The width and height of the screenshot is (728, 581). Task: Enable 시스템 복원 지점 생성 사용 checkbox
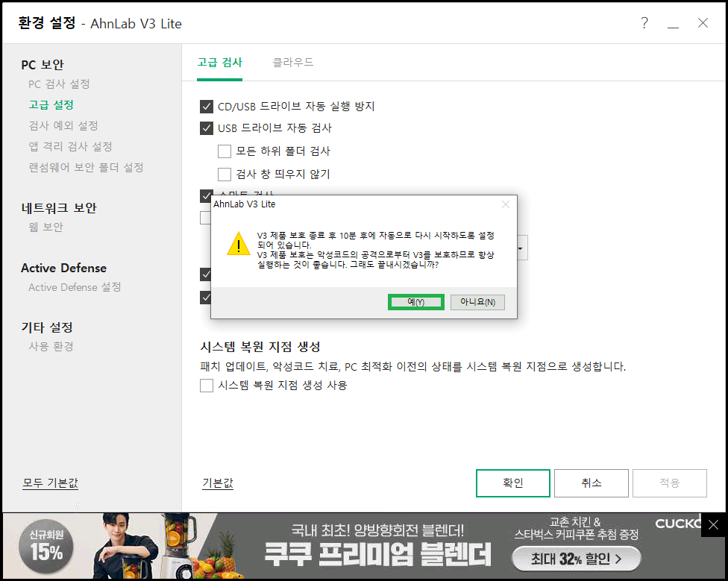[207, 385]
